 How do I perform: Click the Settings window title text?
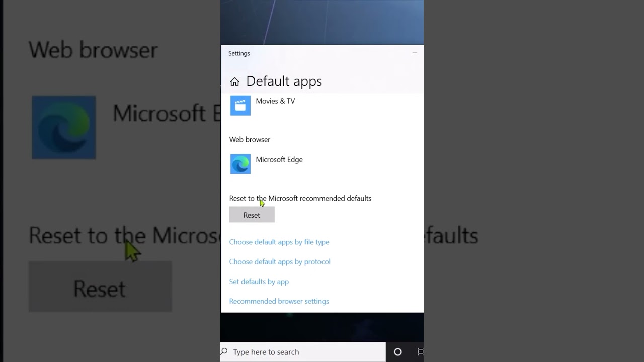[x=239, y=53]
